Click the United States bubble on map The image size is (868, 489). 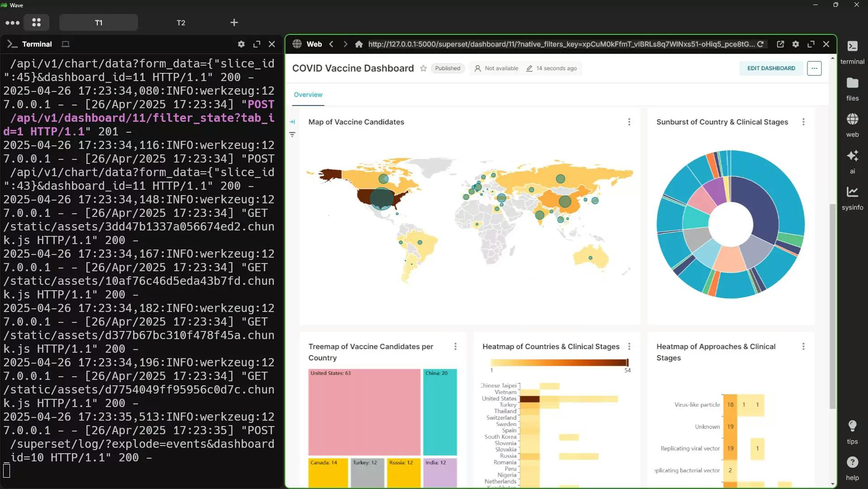pyautogui.click(x=382, y=198)
